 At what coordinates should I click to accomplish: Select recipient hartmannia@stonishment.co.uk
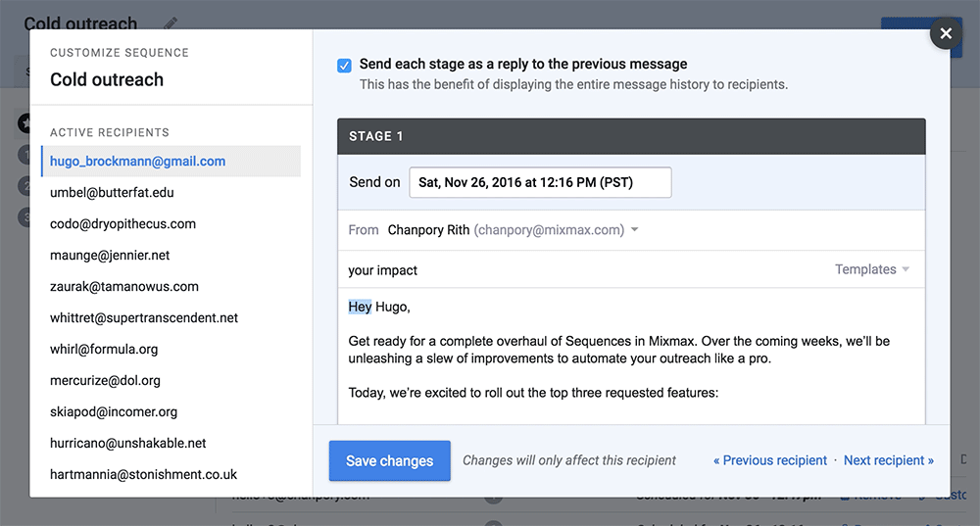(x=143, y=474)
